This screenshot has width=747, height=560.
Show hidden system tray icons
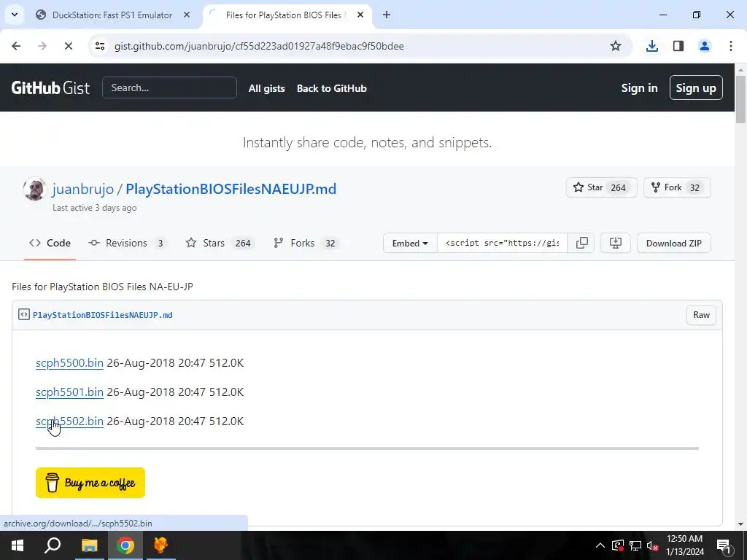[x=600, y=545]
